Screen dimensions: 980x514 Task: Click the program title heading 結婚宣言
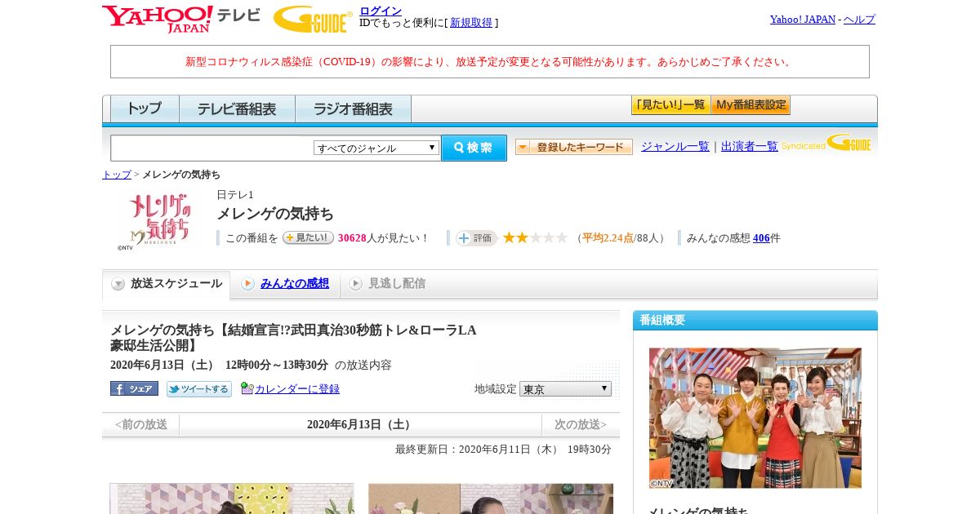[293, 338]
